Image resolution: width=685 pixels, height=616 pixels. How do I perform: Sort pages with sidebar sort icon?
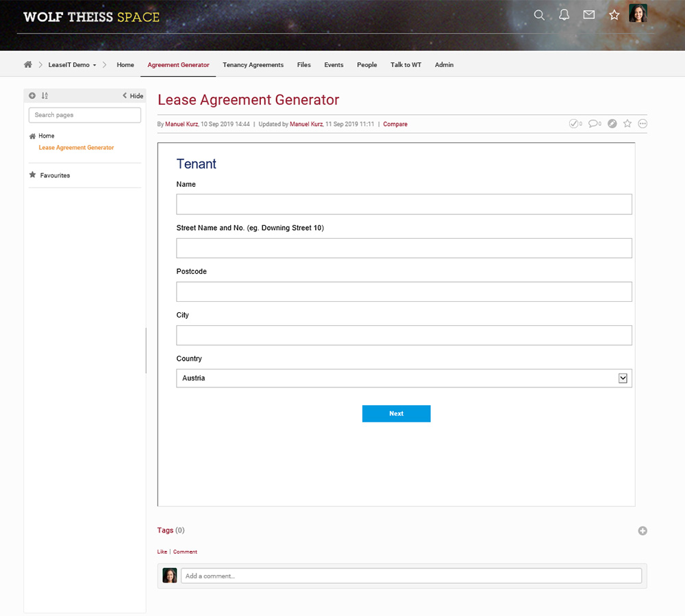[45, 96]
